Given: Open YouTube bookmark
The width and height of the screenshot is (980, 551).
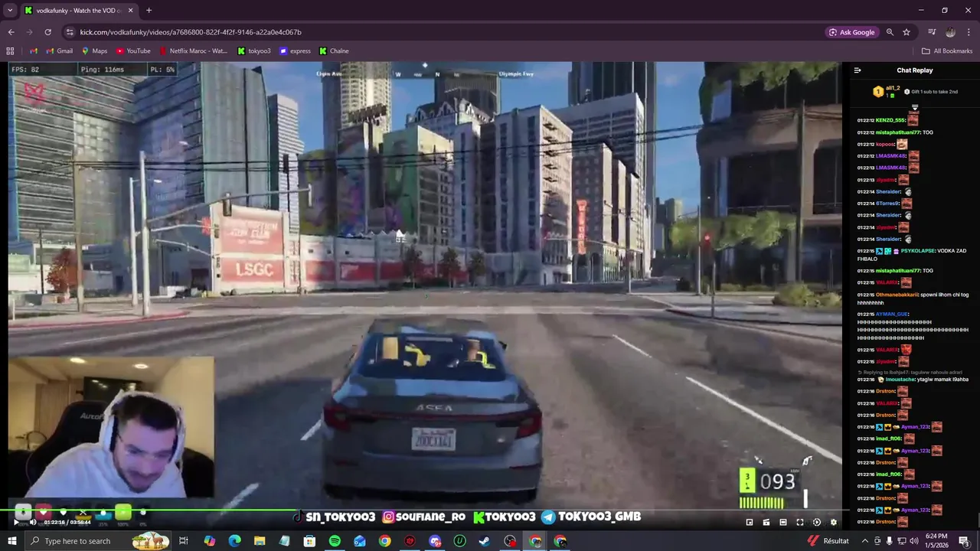Looking at the screenshot, I should pyautogui.click(x=133, y=51).
